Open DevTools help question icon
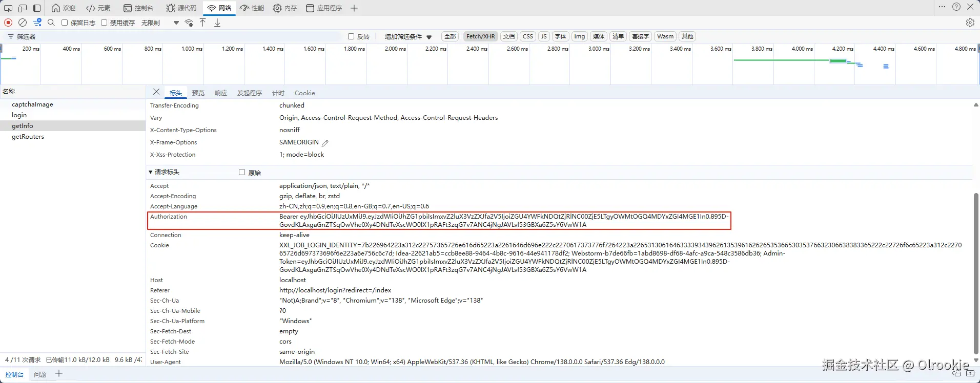 point(956,7)
